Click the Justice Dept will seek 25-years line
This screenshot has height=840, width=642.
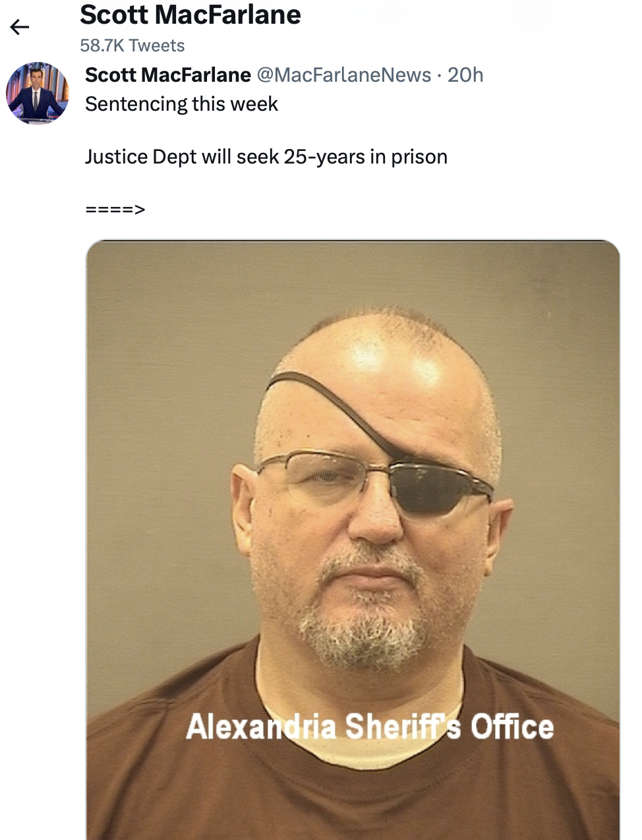coord(266,157)
